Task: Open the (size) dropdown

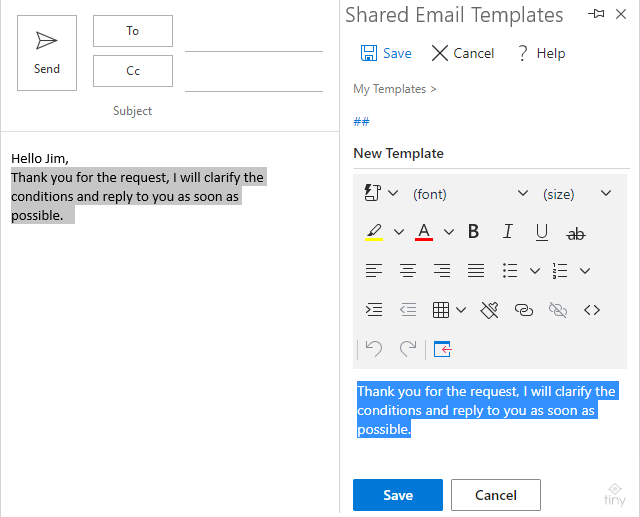Action: (x=577, y=194)
